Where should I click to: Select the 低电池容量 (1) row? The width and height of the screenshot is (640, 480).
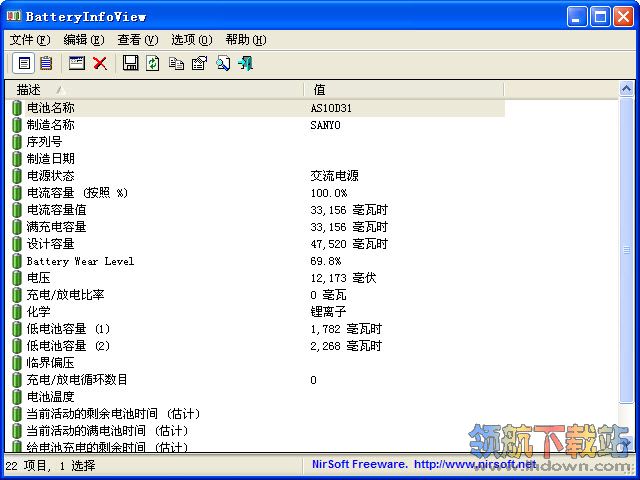click(256, 329)
